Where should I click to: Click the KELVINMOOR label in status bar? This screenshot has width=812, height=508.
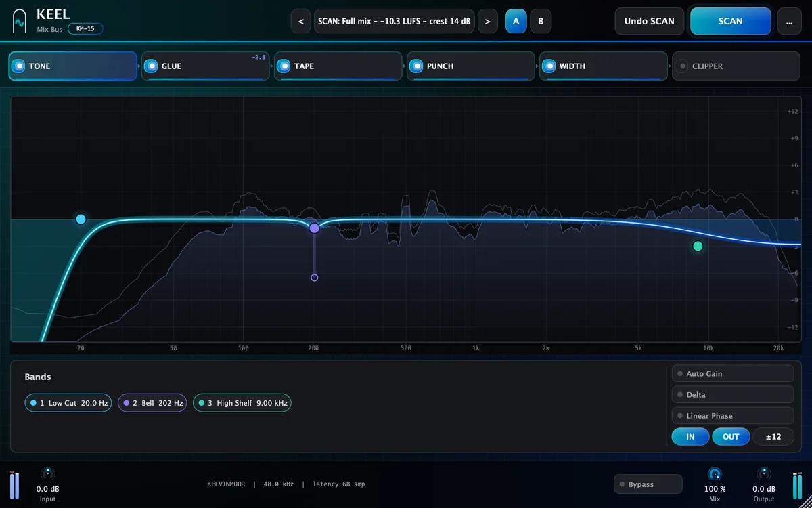tap(227, 484)
